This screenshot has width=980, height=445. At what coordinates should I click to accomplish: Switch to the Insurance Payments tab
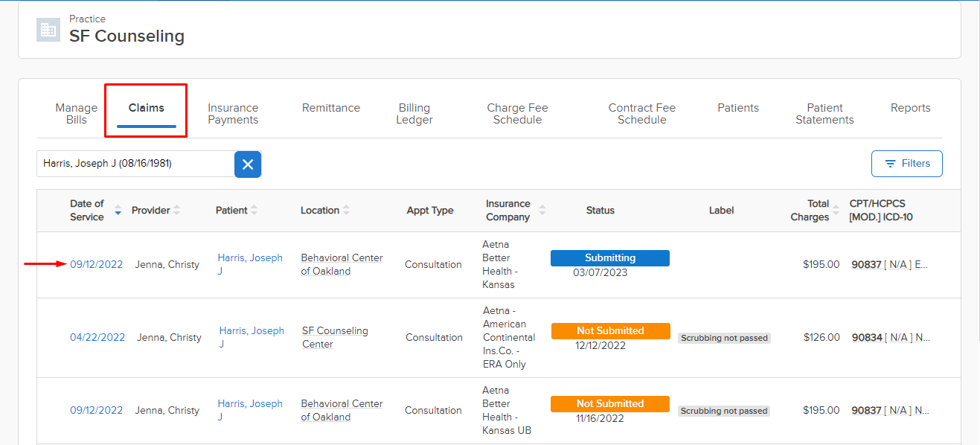point(232,113)
